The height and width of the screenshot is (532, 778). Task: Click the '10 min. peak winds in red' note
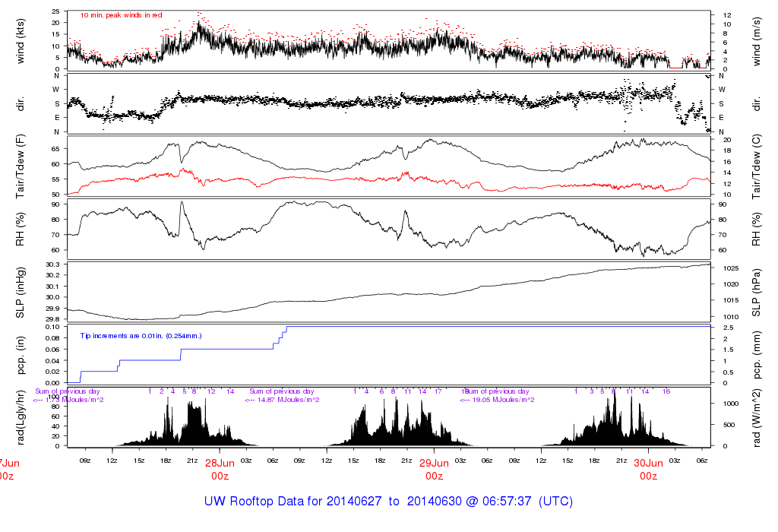point(121,15)
